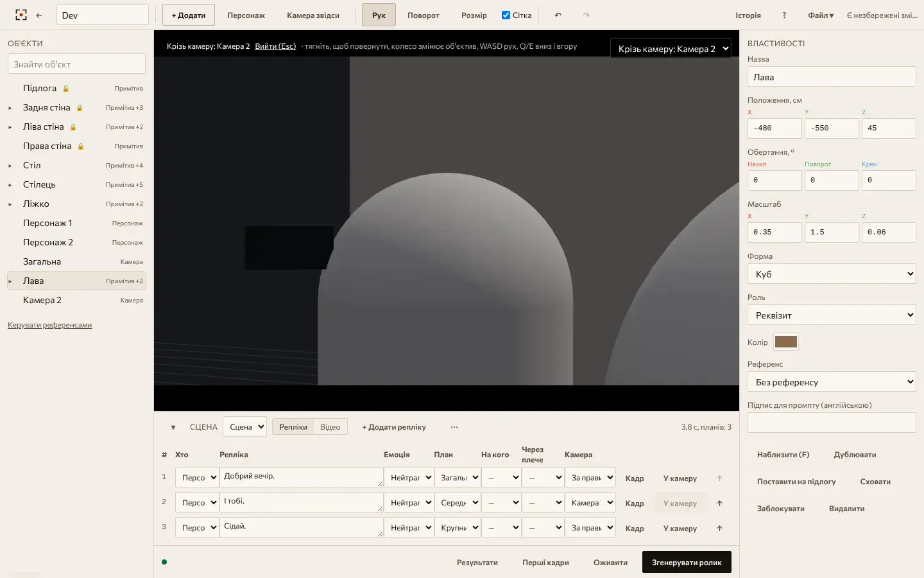The height and width of the screenshot is (578, 924).
Task: Open help with the question mark icon
Action: click(784, 15)
